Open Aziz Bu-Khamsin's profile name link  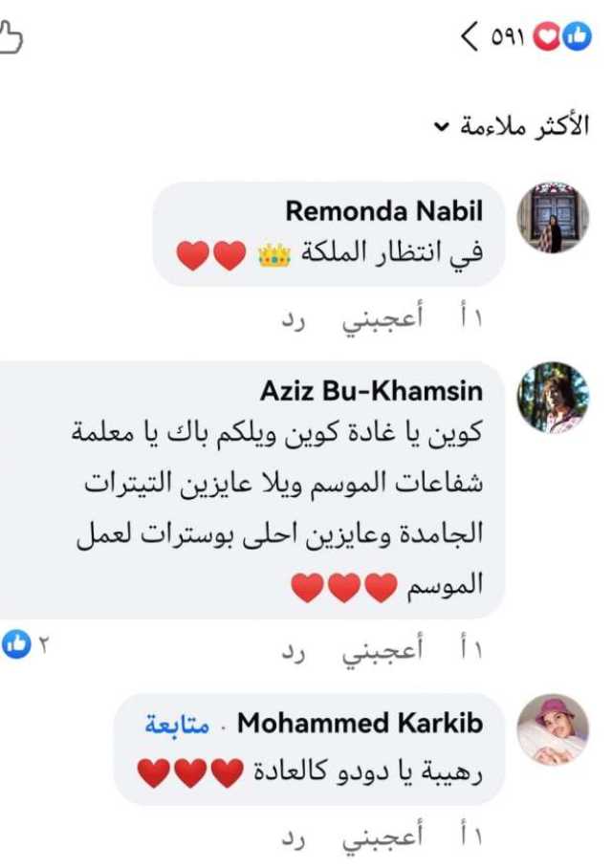coord(371,391)
